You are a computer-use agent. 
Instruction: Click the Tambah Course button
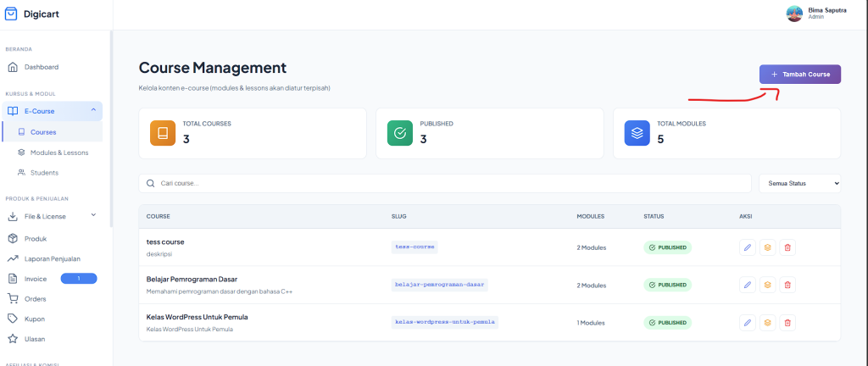[x=799, y=75]
